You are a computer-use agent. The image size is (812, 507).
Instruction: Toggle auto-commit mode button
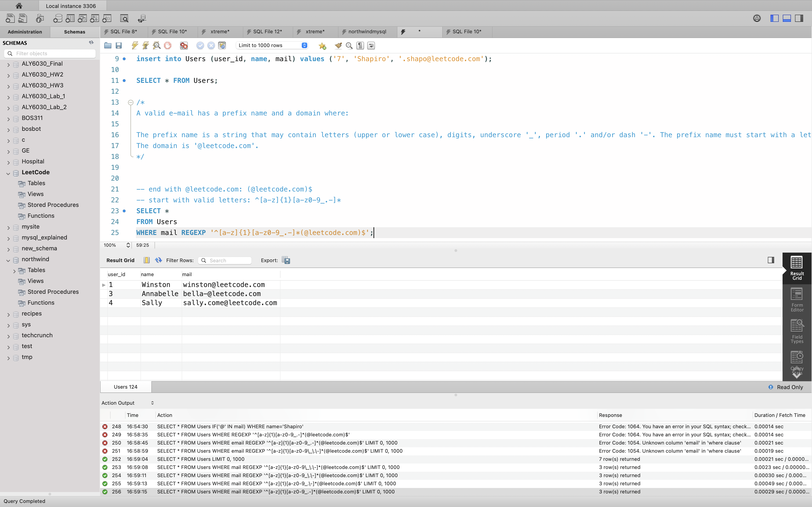point(222,45)
